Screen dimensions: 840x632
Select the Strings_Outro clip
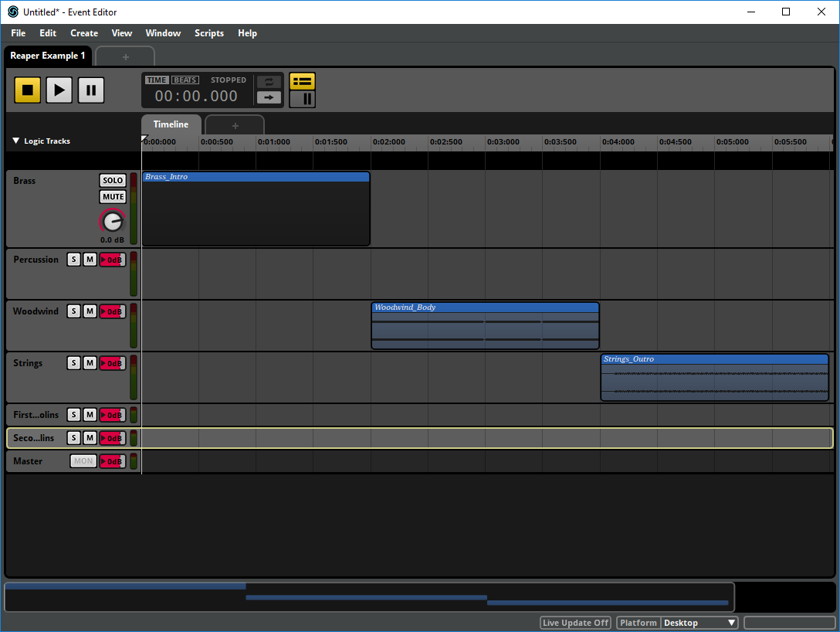point(713,377)
